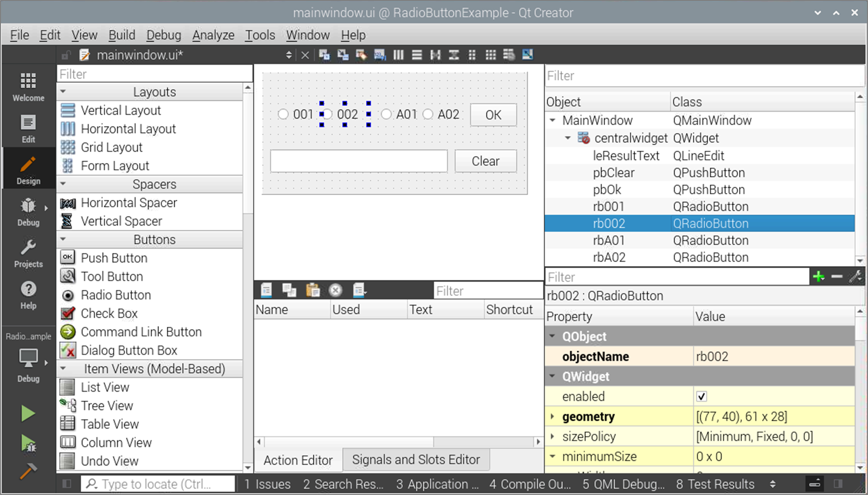
Task: Toggle the enabled property checkbox
Action: [x=702, y=396]
